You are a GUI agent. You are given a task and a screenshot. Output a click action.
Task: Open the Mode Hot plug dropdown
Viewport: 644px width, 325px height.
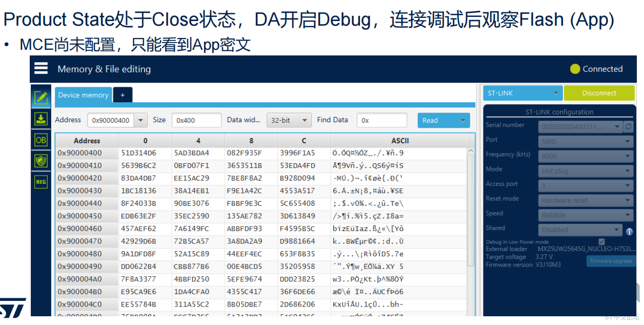click(x=586, y=171)
